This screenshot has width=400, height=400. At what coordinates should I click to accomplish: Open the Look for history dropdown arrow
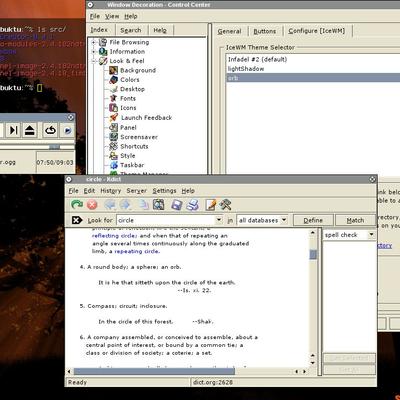click(219, 220)
